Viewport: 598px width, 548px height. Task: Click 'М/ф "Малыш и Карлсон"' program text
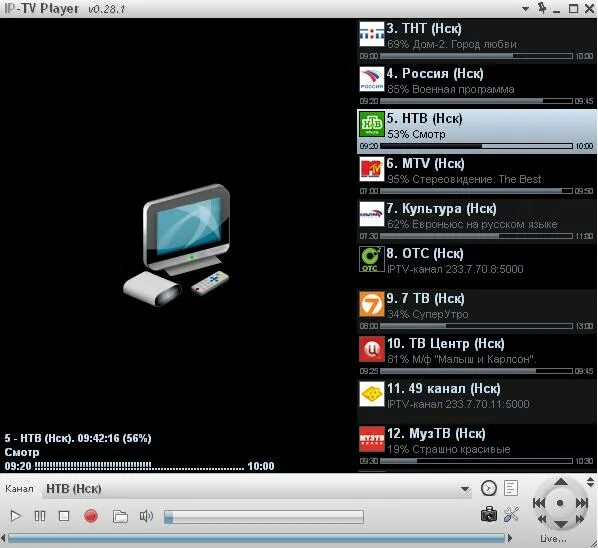click(x=474, y=359)
